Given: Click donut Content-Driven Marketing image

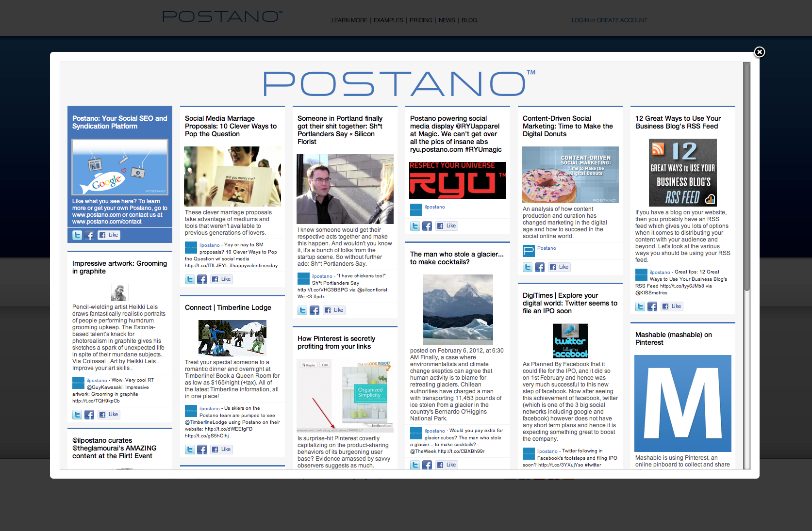Looking at the screenshot, I should coord(570,175).
